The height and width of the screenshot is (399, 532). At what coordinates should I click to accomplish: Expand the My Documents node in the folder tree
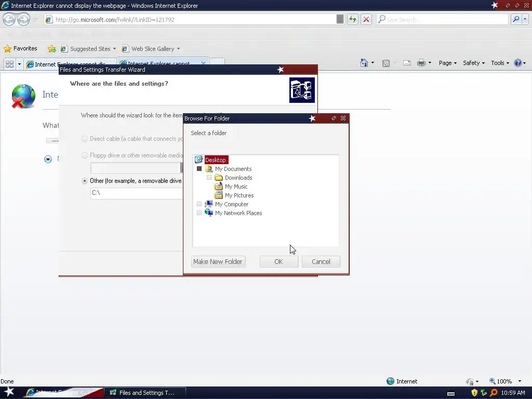(199, 169)
